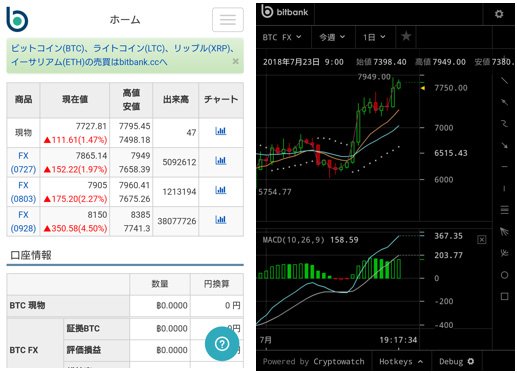Click the 円換算 column header
Screen dimensions: 517x373
216,284
